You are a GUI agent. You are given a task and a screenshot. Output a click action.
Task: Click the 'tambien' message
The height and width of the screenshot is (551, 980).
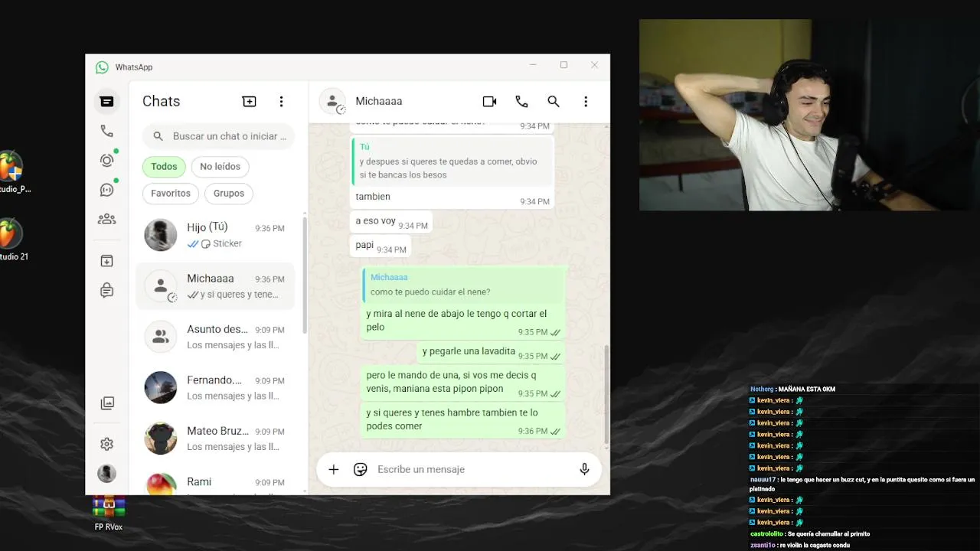pos(452,198)
